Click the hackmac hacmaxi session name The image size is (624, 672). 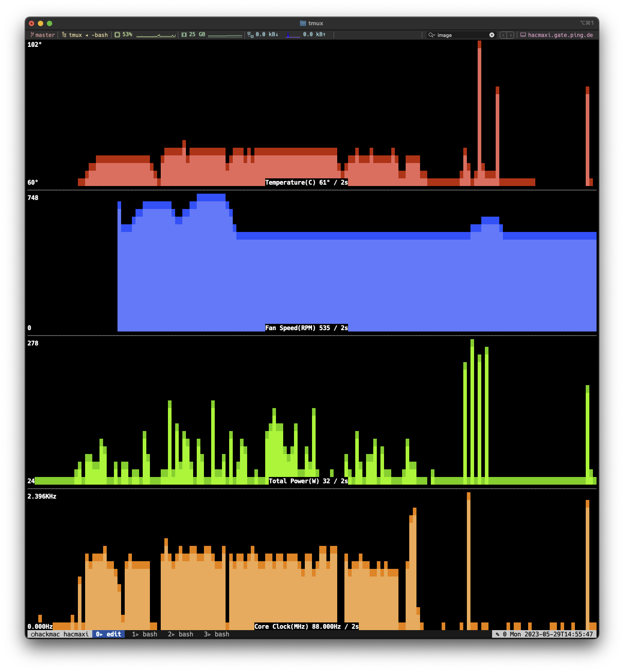pos(60,634)
